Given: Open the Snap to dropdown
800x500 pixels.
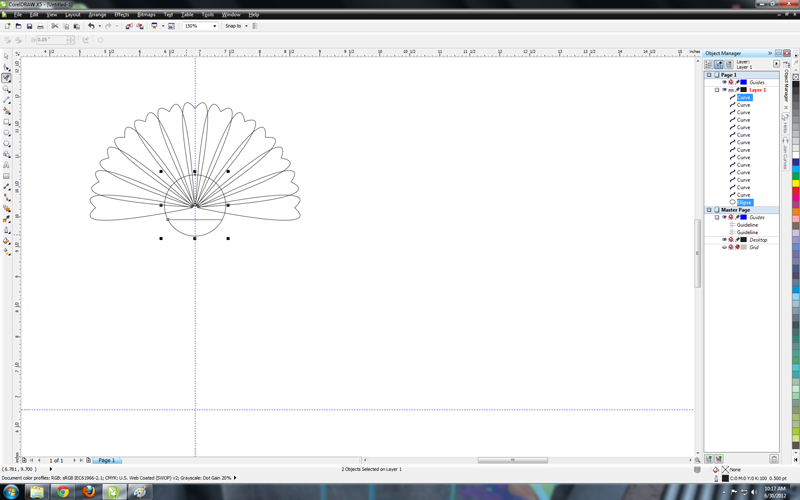Looking at the screenshot, I should pos(246,26).
